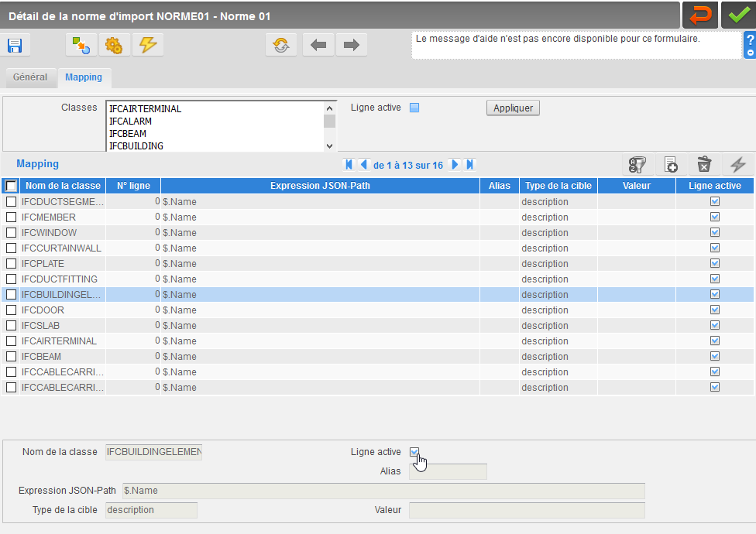Click the orange gear settings icon

(x=114, y=45)
